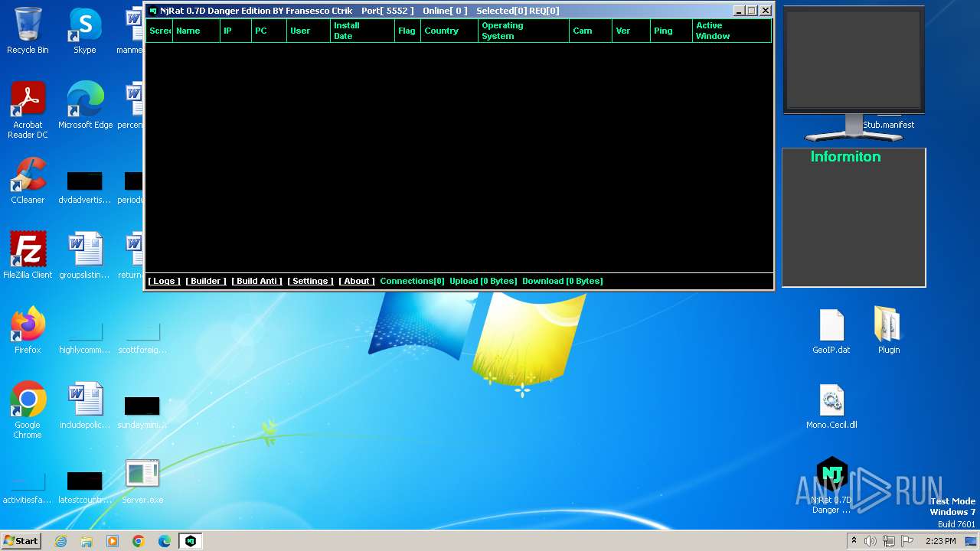
Task: Select the Server.exe desktop file
Action: tap(142, 481)
